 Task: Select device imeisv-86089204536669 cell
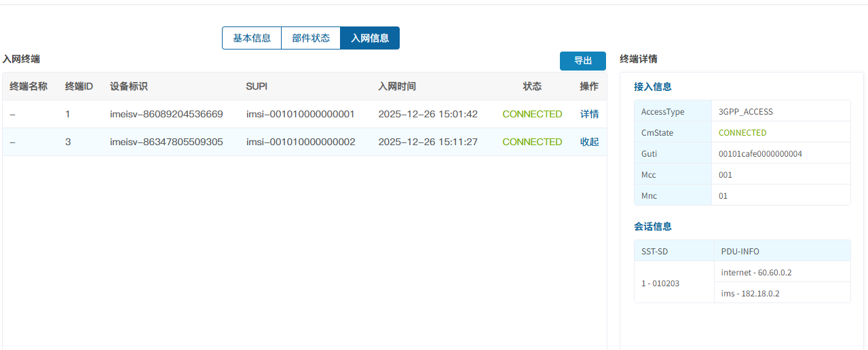pos(166,114)
